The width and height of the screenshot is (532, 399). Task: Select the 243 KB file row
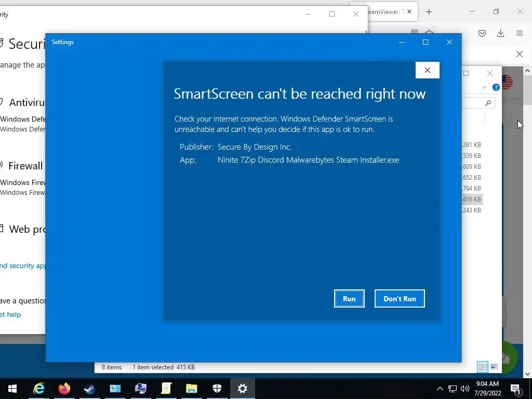pyautogui.click(x=472, y=210)
